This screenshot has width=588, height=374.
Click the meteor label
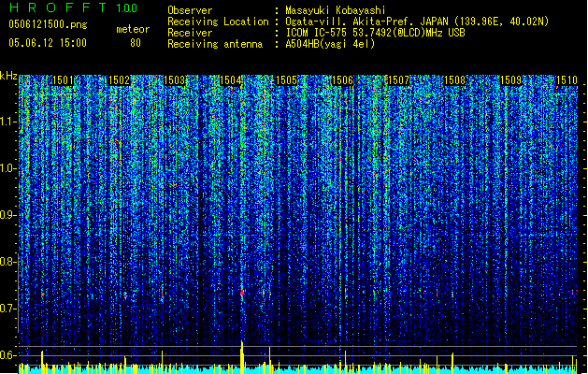[x=133, y=29]
